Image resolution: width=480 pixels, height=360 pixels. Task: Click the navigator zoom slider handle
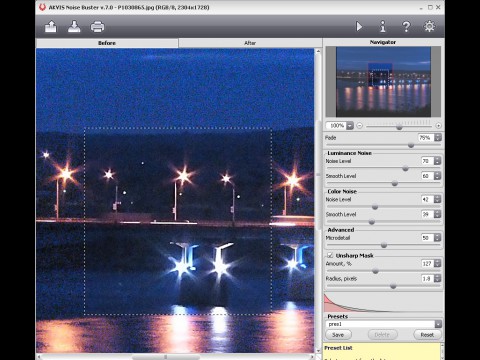pyautogui.click(x=399, y=127)
